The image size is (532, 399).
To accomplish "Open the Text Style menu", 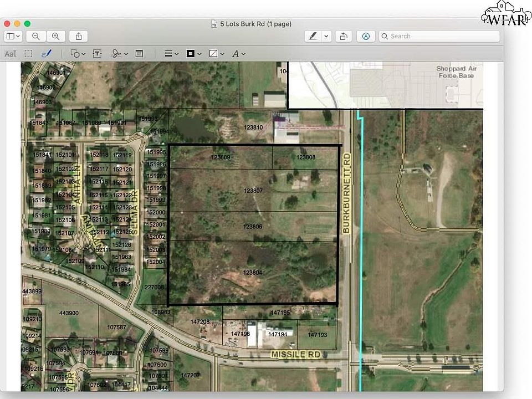I will (x=238, y=54).
